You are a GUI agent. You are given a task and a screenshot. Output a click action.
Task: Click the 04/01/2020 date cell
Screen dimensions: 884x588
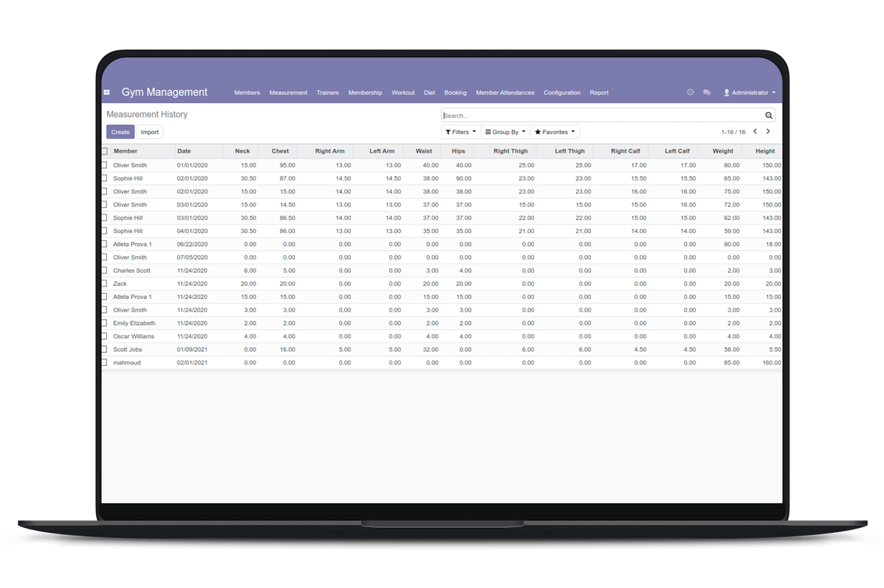pyautogui.click(x=191, y=231)
